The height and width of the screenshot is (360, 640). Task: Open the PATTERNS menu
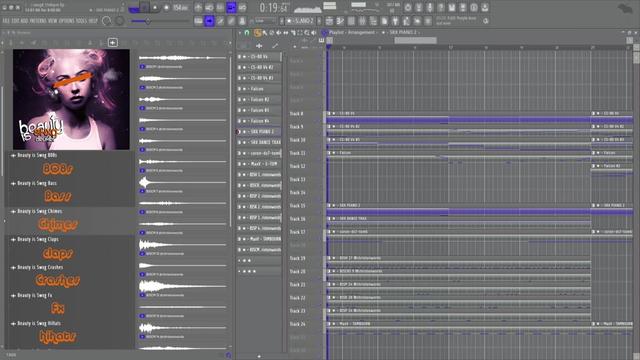[x=38, y=21]
